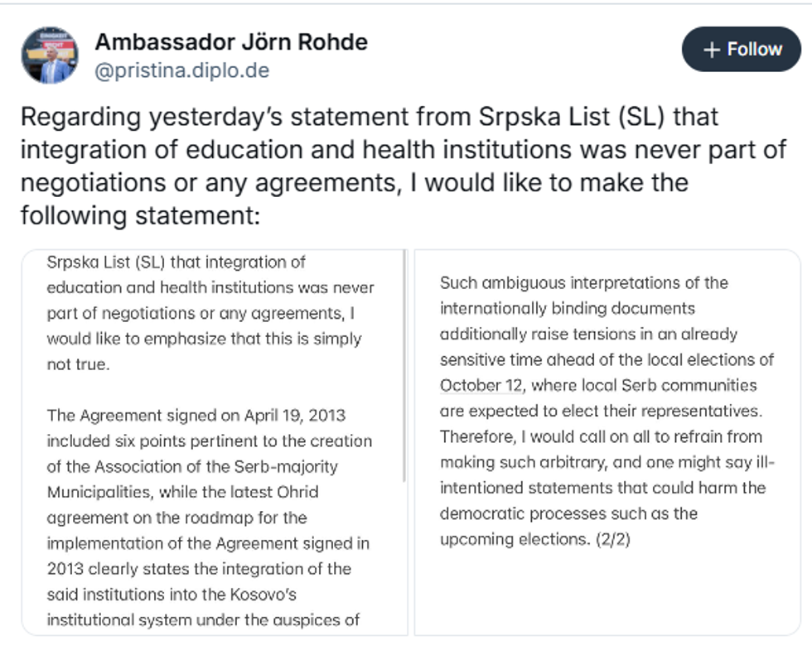Click "internationally binding documents" in the right image
This screenshot has width=812, height=655.
click(x=568, y=308)
